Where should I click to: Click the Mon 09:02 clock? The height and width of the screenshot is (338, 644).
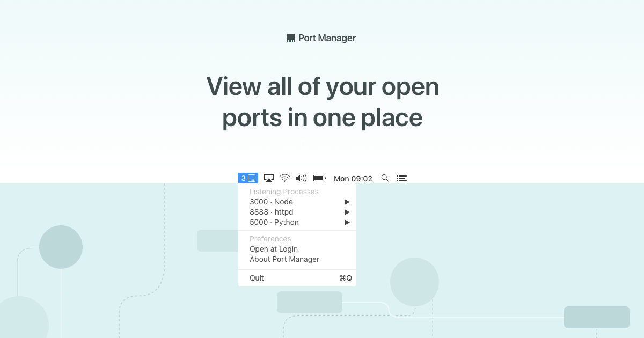(x=353, y=179)
